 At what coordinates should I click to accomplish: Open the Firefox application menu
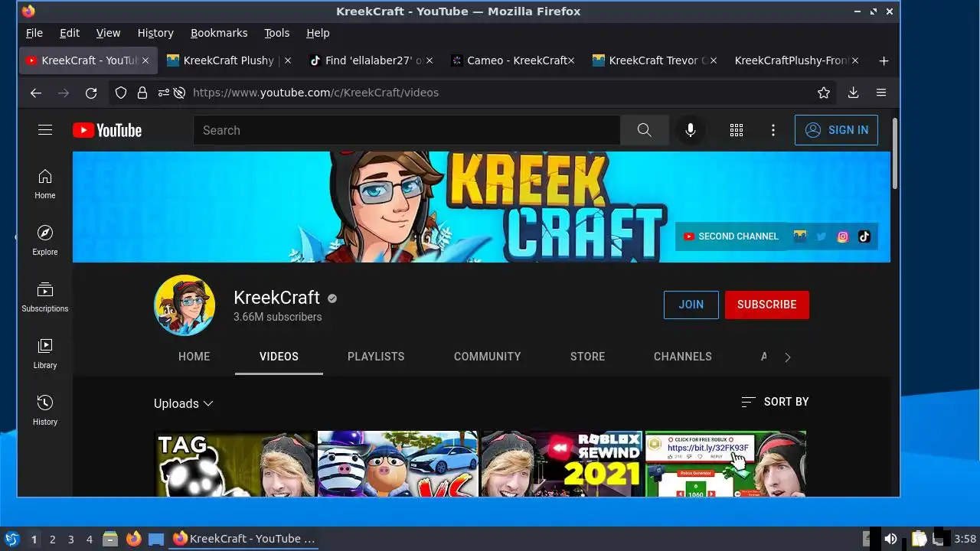(x=881, y=93)
